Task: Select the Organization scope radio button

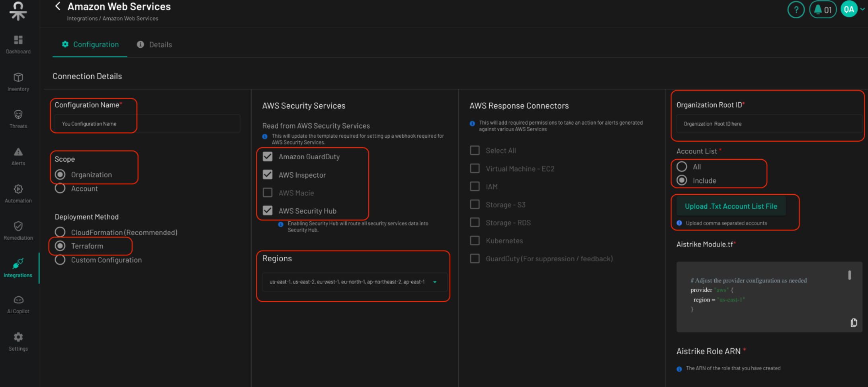Action: coord(60,174)
